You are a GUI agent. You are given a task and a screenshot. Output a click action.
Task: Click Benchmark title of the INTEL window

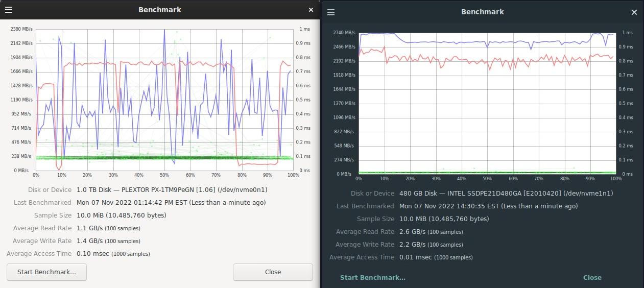pyautogui.click(x=483, y=12)
